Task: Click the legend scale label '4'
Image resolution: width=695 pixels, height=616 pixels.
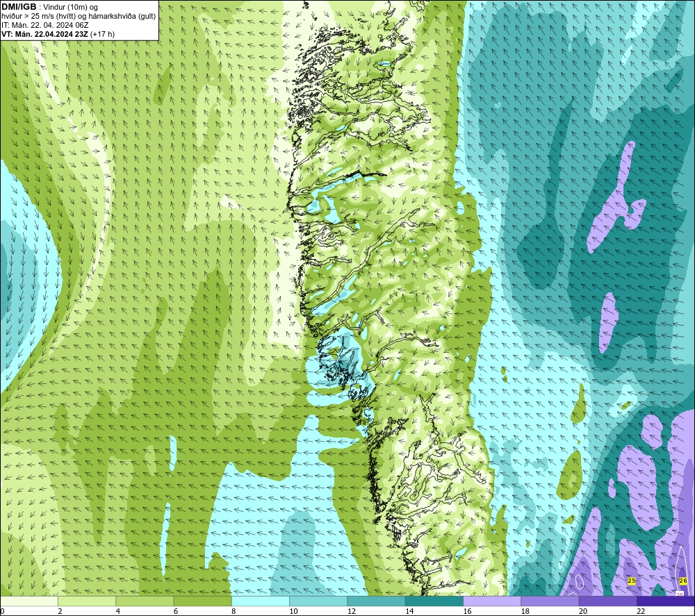Action: coord(118,611)
